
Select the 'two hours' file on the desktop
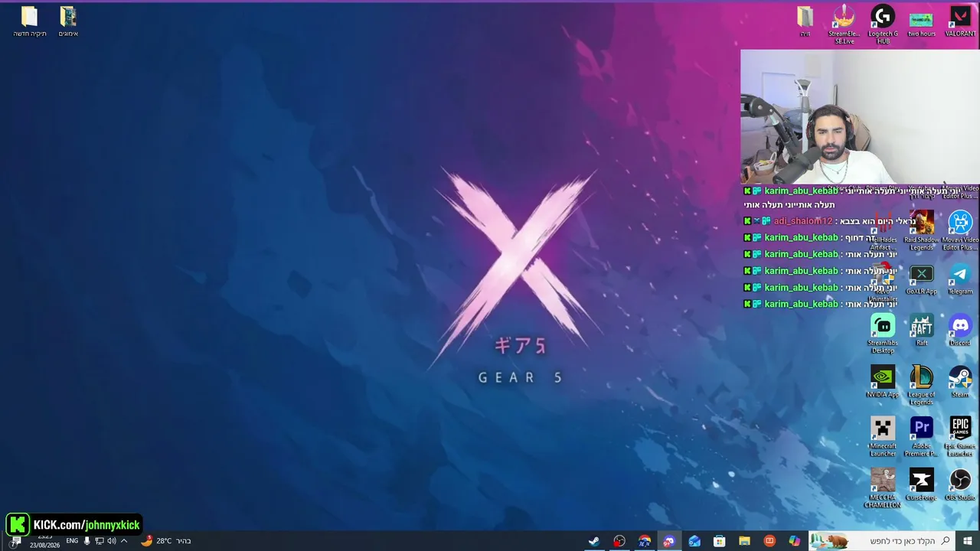921,22
